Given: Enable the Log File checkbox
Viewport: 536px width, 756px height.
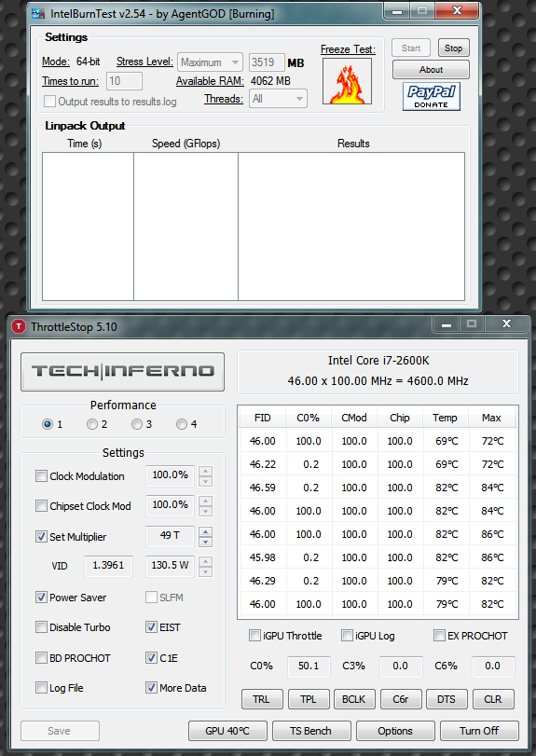Looking at the screenshot, I should [41, 688].
